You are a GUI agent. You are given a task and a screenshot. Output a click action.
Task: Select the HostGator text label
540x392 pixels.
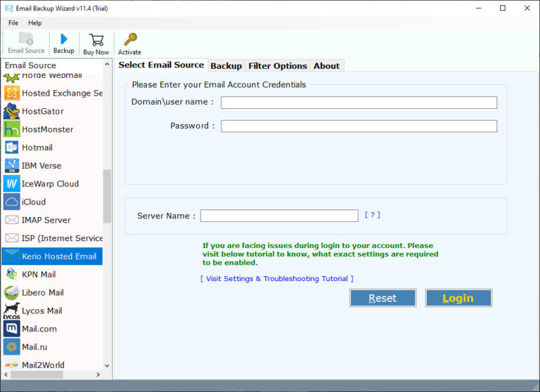[x=43, y=111]
